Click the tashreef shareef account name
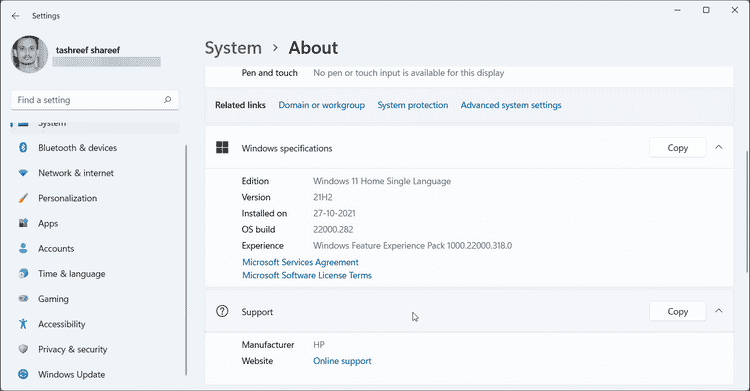The image size is (750, 391). point(88,50)
